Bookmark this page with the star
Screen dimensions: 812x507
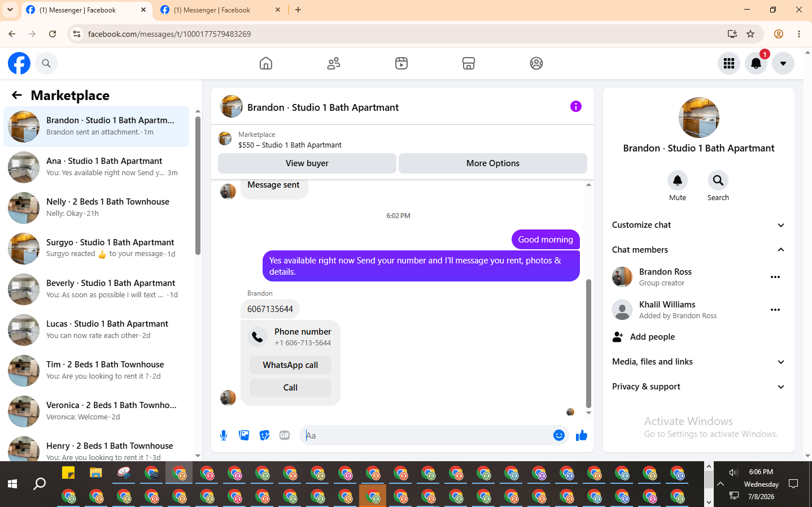pyautogui.click(x=750, y=34)
